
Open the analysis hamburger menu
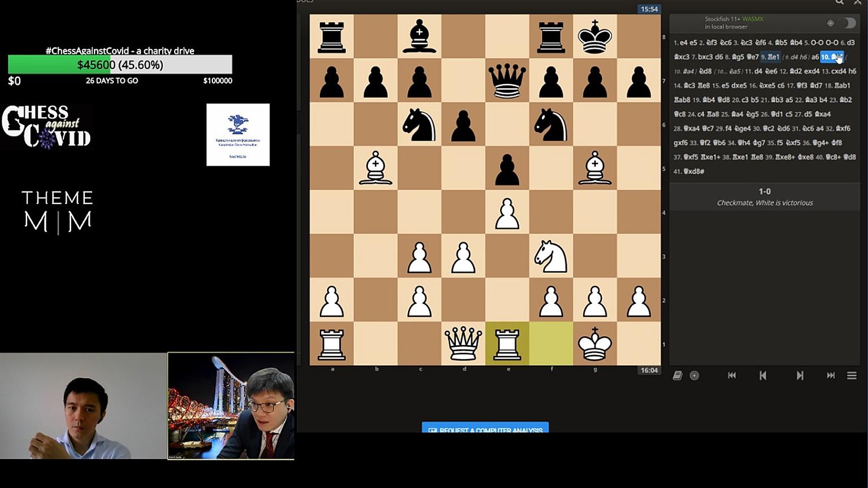pos(852,376)
